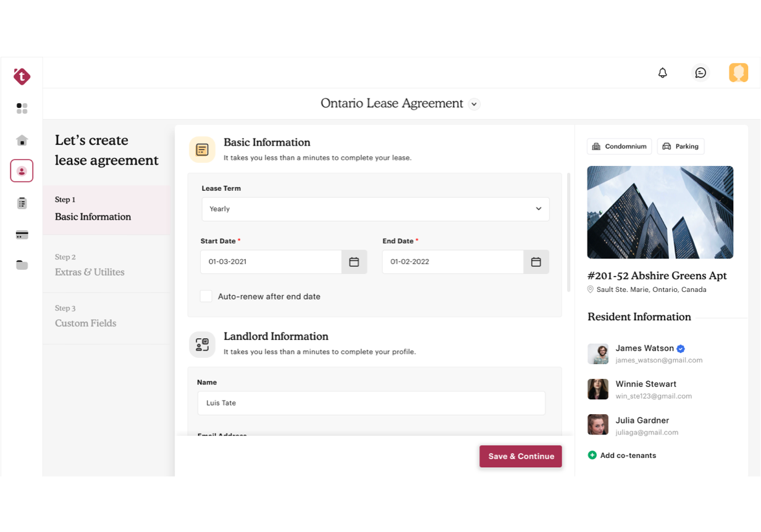This screenshot has width=761, height=532.
Task: Click the james_watson@gmail.com email text
Action: [659, 360]
